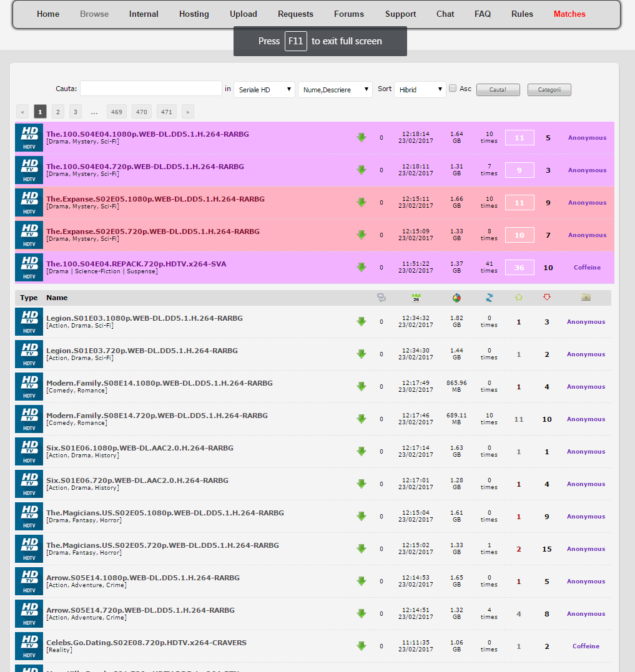This screenshot has height=672, width=635.
Task: Click the download arrow for The.100.S04E04.1080p torrent
Action: (x=362, y=137)
